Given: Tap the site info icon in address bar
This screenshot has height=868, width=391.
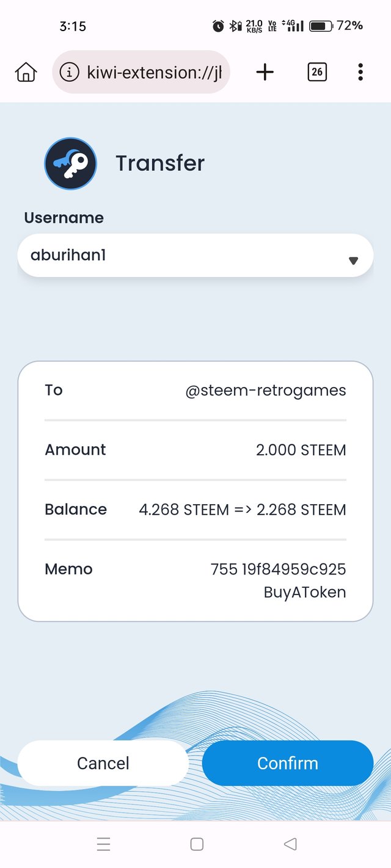Looking at the screenshot, I should coord(70,72).
